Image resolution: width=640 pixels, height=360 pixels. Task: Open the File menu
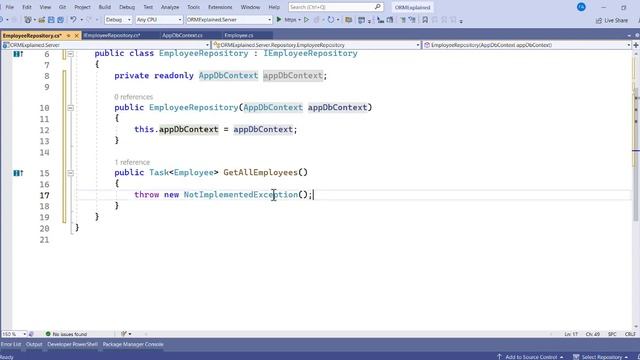tap(10, 7)
